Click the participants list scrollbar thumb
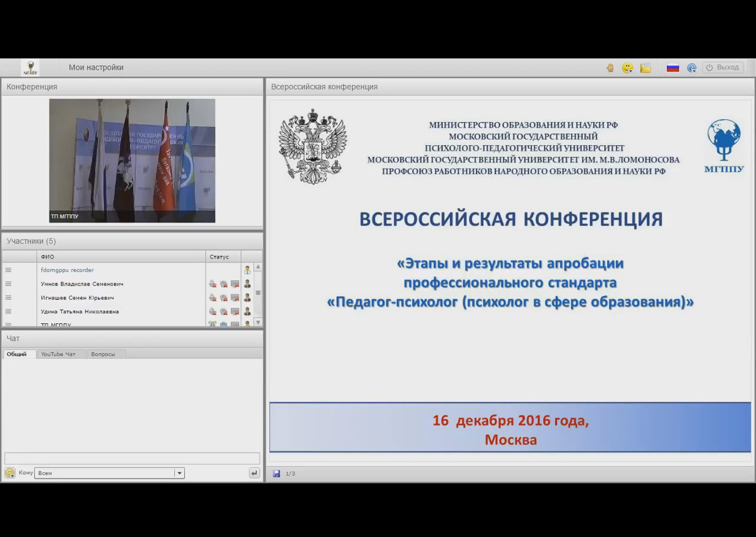The image size is (756, 537). 258,293
